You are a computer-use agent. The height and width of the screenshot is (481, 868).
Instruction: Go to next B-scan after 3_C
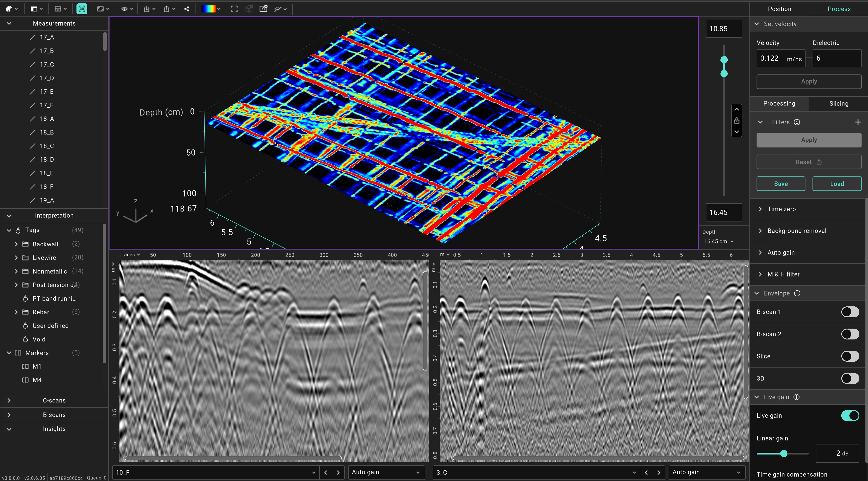[x=658, y=472]
